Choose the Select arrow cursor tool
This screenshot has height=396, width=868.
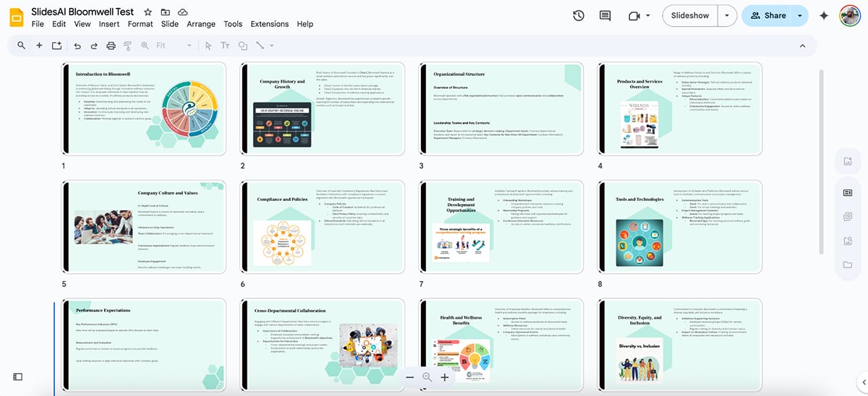208,46
